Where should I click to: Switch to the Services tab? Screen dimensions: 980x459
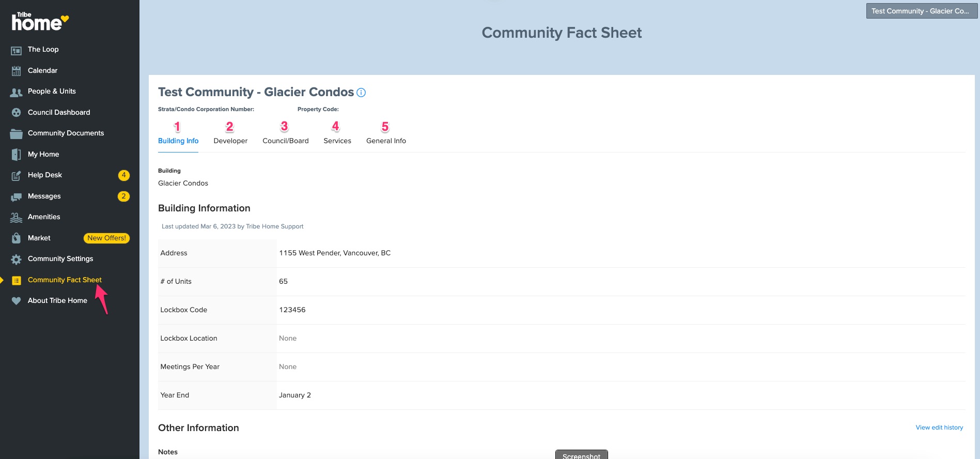click(x=337, y=141)
